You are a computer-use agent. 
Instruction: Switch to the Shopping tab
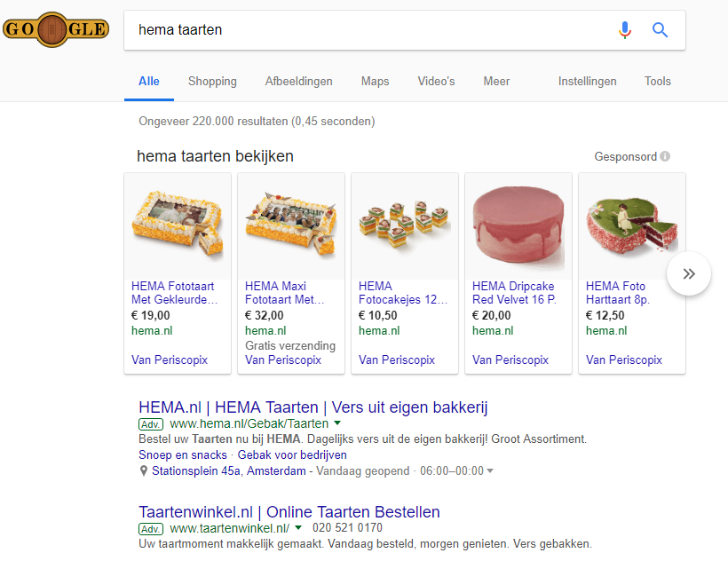point(212,81)
